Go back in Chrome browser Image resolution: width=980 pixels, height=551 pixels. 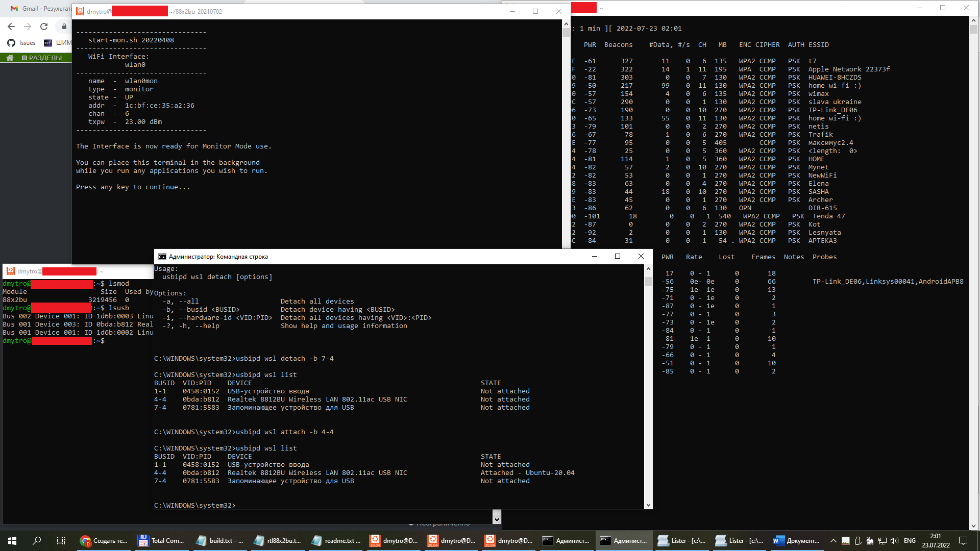11,27
